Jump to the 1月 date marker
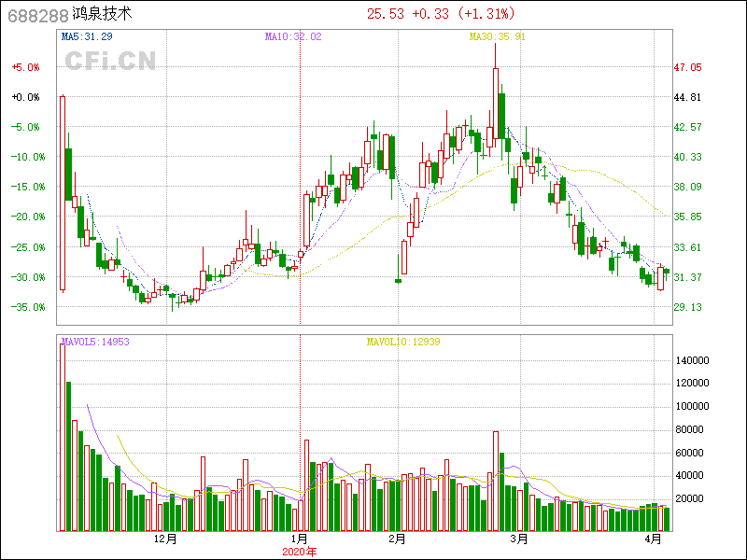 (x=300, y=539)
